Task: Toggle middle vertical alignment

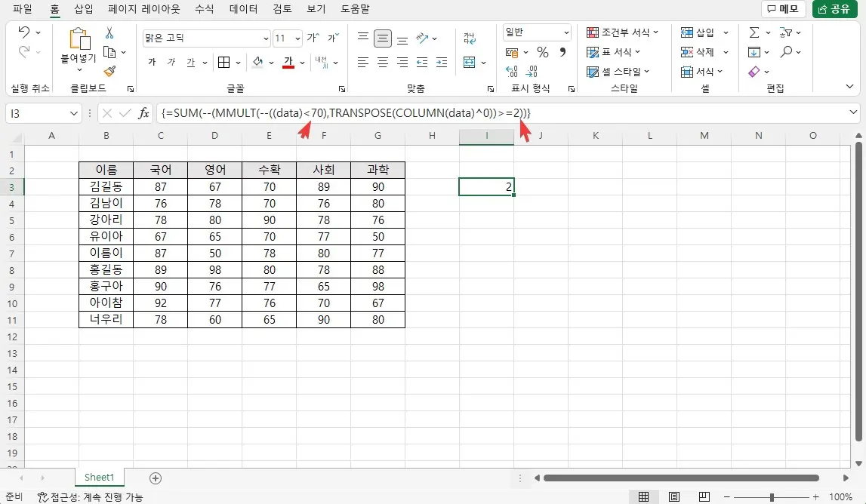Action: click(x=383, y=38)
